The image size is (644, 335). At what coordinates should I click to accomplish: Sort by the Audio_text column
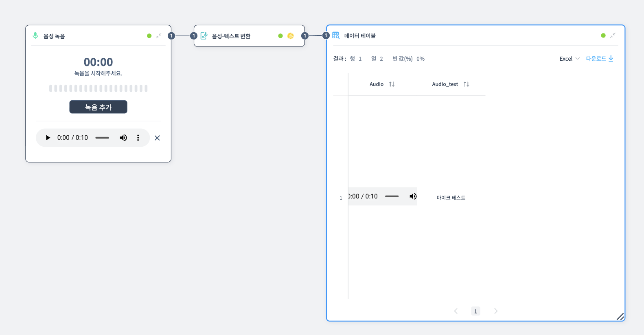click(x=466, y=84)
